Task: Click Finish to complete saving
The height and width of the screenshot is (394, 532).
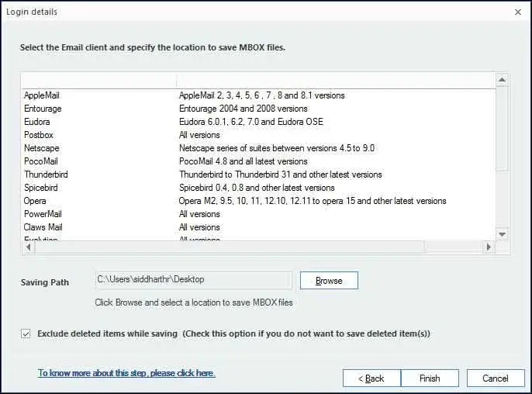Action: point(430,378)
